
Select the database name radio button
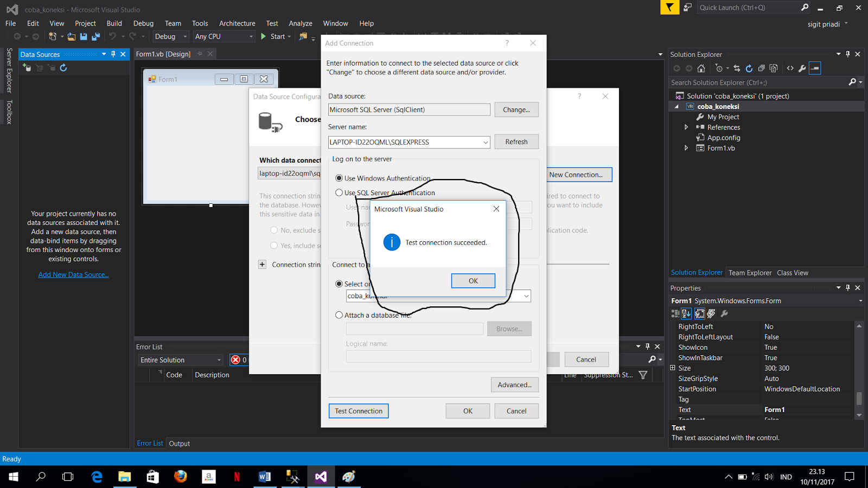[339, 284]
